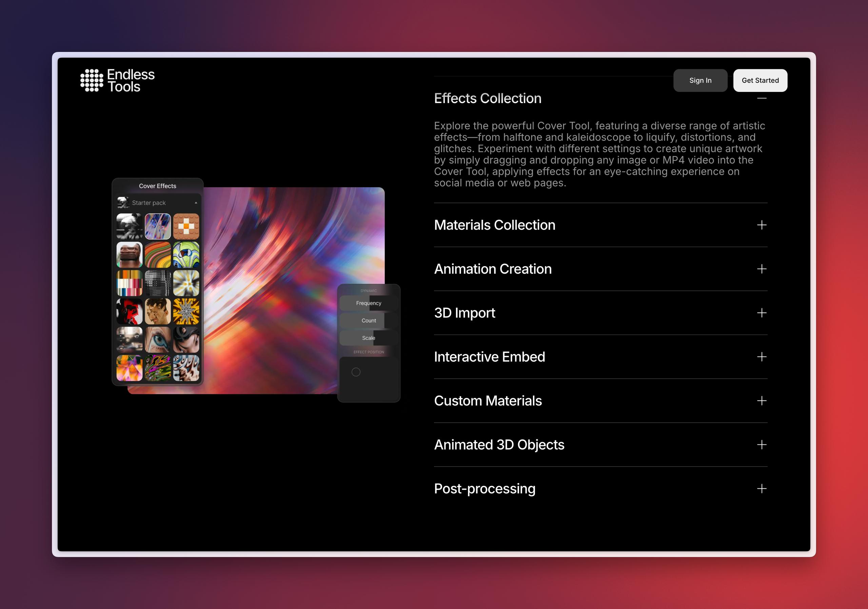868x609 pixels.
Task: Select the blue eye effect thumbnail
Action: tap(158, 340)
